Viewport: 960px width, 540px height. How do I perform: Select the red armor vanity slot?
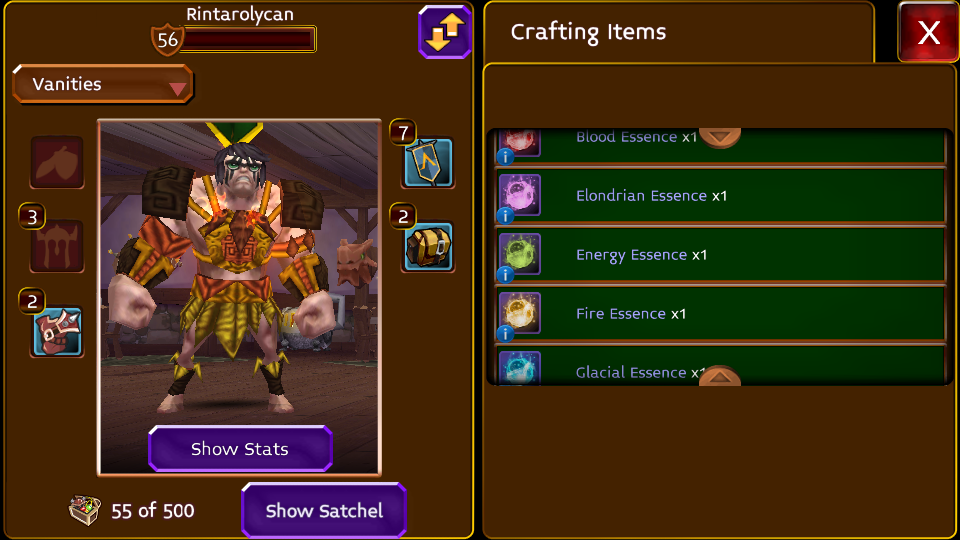coord(58,332)
